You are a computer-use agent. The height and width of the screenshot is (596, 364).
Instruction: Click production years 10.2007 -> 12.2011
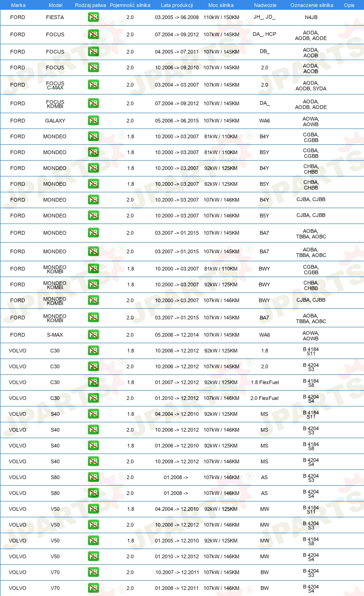coord(177,572)
